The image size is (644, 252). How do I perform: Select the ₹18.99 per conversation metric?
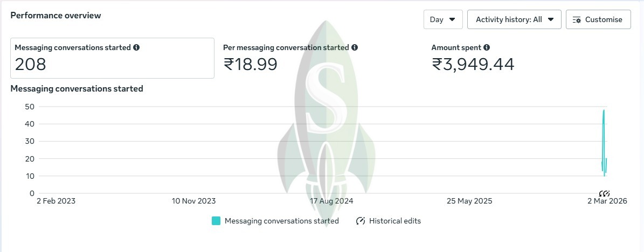pos(251,65)
